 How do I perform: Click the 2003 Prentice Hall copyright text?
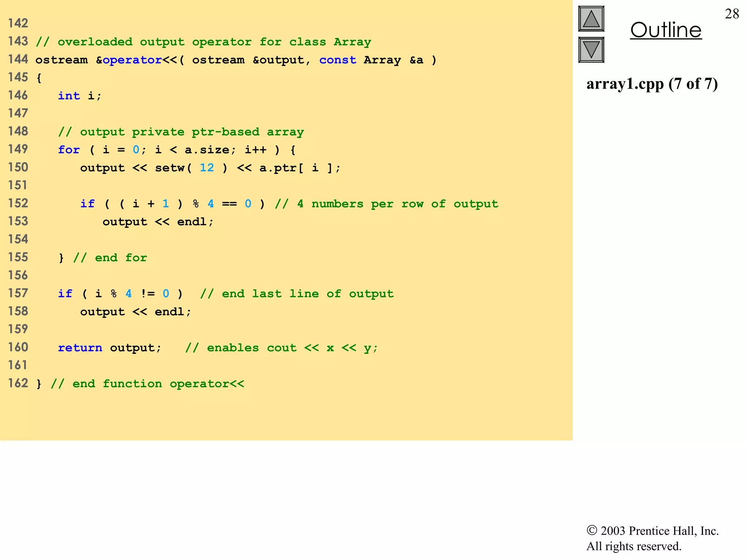click(652, 530)
